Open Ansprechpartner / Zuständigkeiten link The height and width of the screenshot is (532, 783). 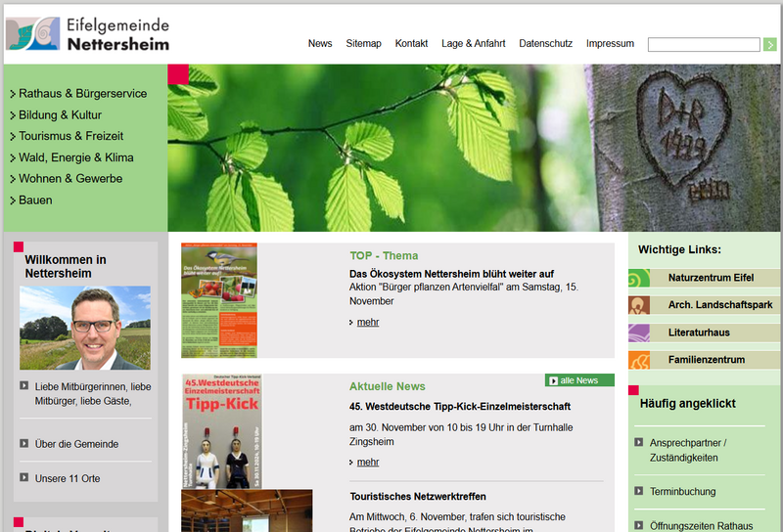tap(688, 450)
